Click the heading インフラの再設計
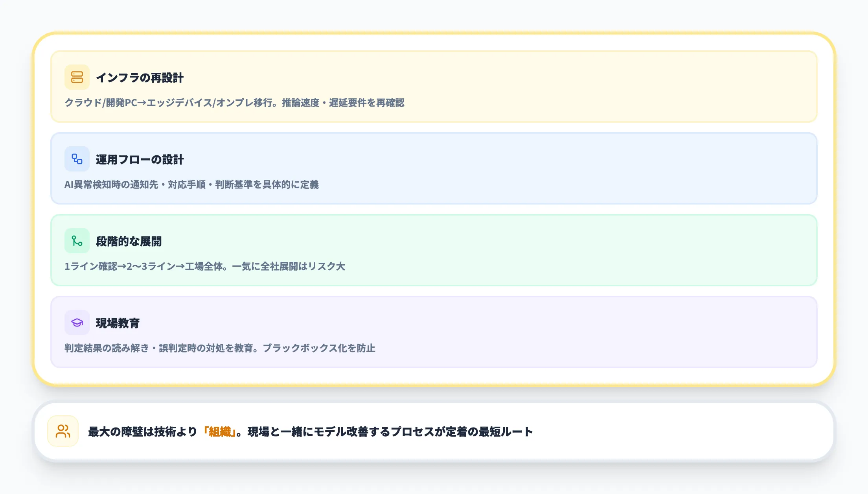The image size is (868, 494). coord(140,78)
